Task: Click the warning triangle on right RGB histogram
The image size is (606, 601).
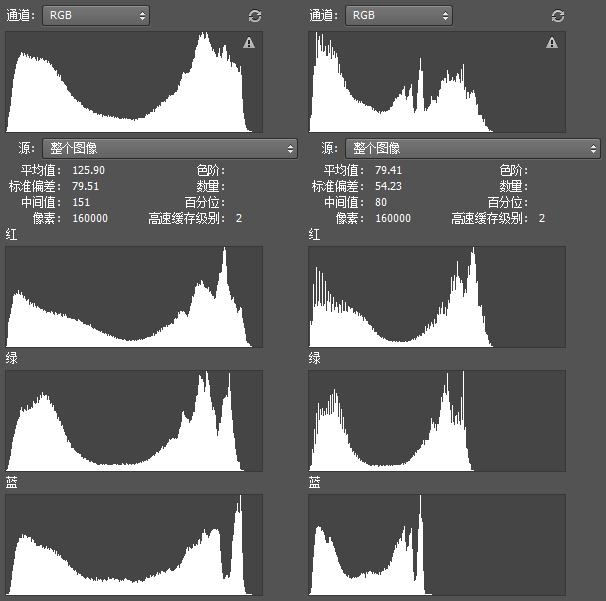Action: (552, 43)
